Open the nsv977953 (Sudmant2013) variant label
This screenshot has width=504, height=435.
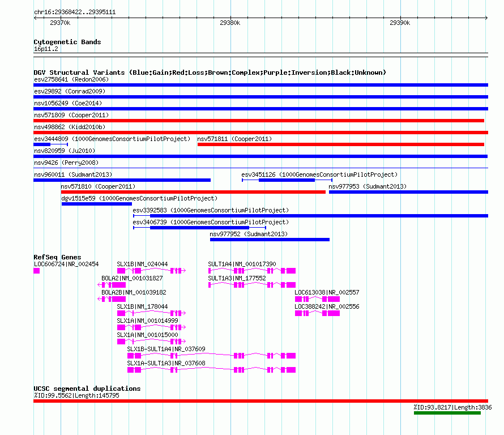[x=368, y=186]
